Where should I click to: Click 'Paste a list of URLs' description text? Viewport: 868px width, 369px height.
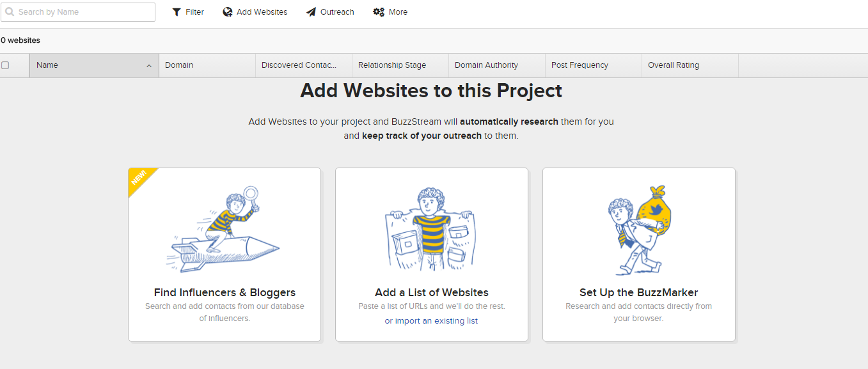(x=432, y=306)
